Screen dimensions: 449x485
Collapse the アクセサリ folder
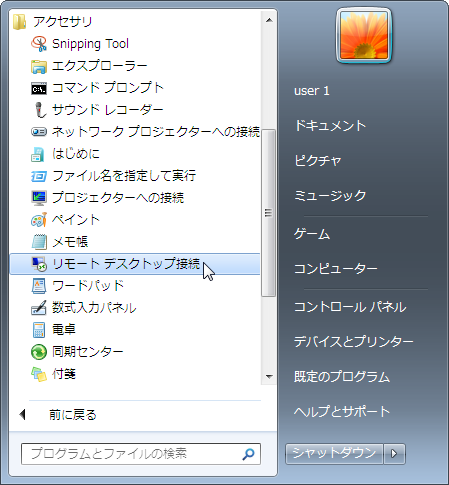(x=53, y=22)
